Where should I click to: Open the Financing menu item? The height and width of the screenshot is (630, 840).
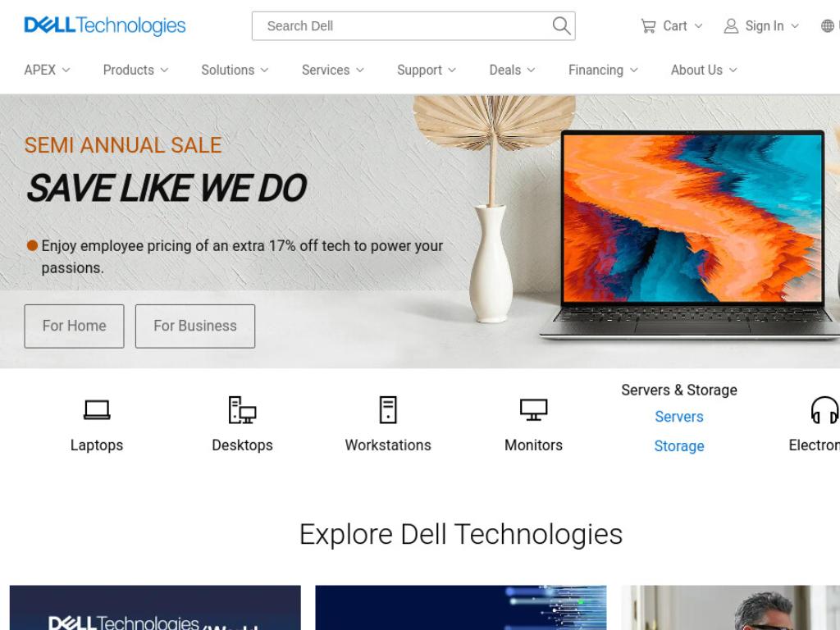click(x=603, y=71)
